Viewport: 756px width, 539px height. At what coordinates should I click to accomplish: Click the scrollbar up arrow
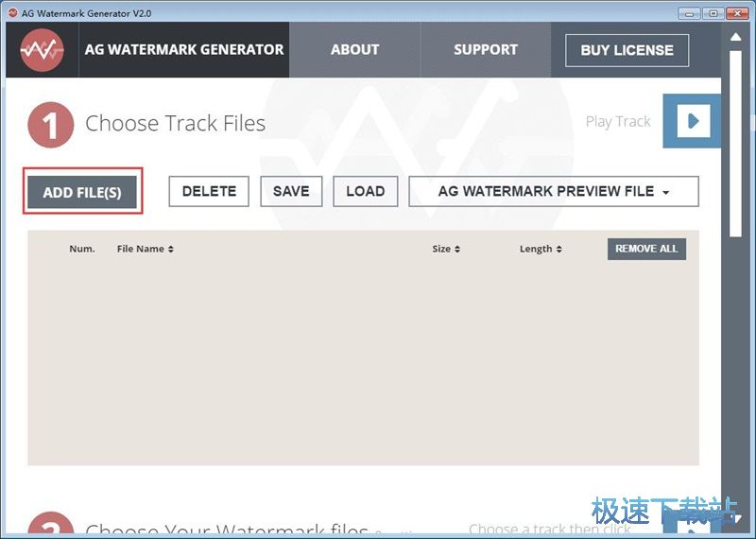[735, 37]
